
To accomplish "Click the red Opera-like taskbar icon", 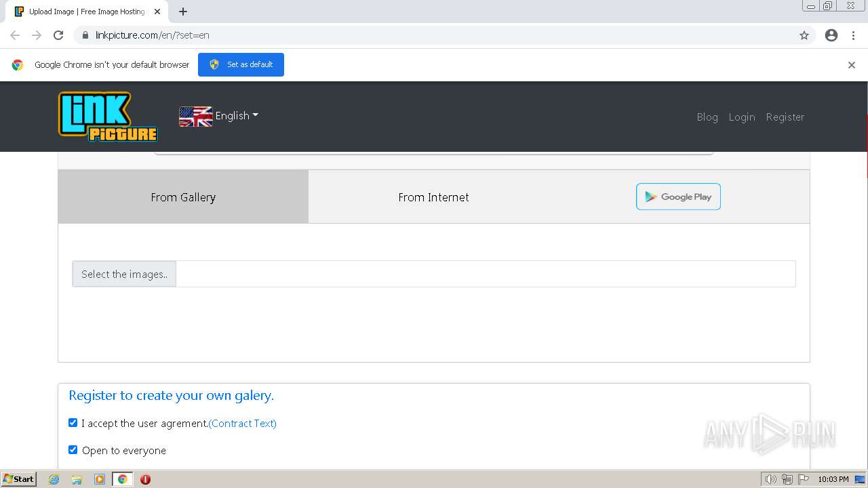I will 145,479.
